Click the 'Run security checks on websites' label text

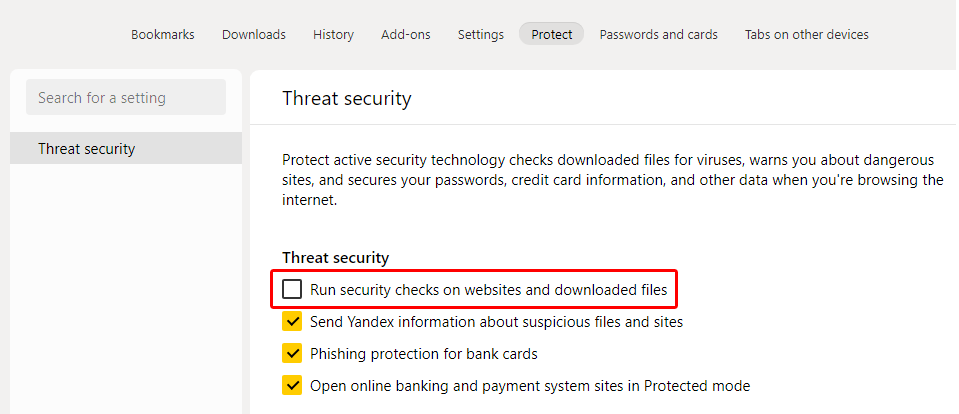(488, 290)
